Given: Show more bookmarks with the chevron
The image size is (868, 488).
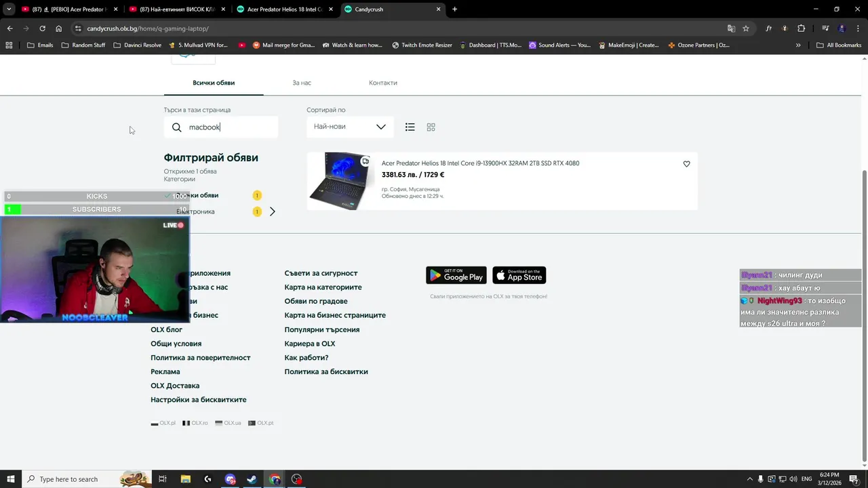Looking at the screenshot, I should tap(798, 45).
